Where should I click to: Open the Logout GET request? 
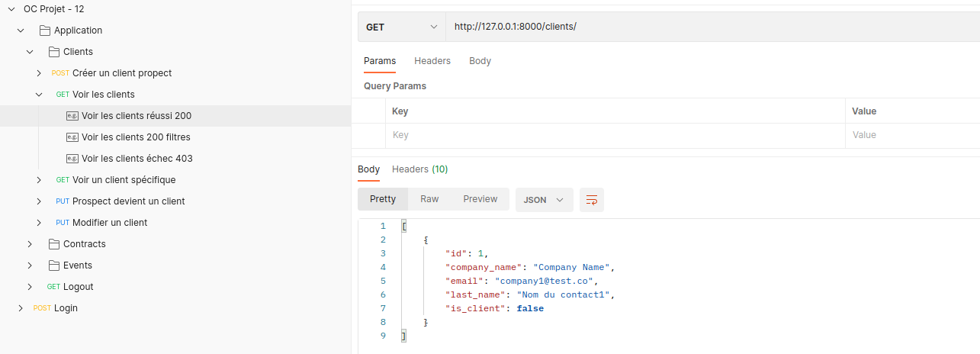78,287
